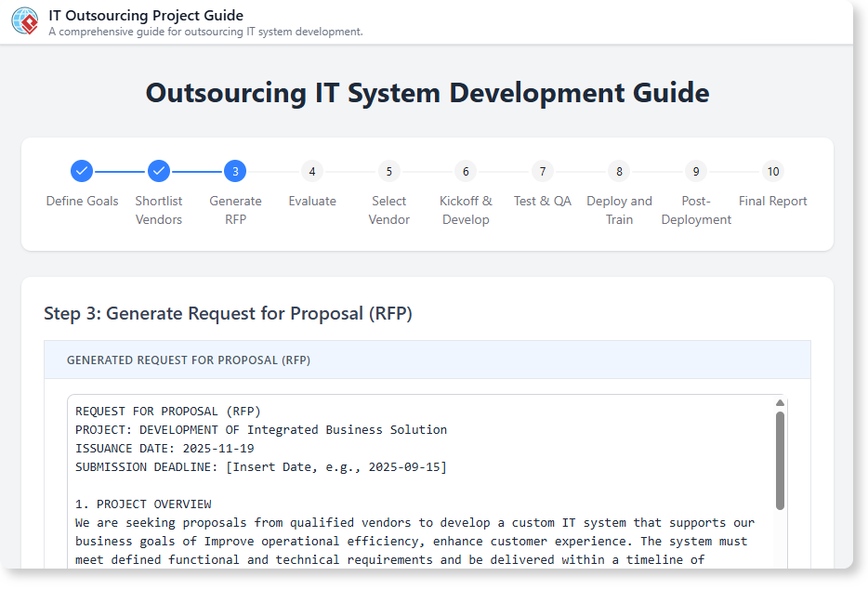This screenshot has width=868, height=589.
Task: Click the step 10 Final Report circle
Action: pyautogui.click(x=772, y=171)
